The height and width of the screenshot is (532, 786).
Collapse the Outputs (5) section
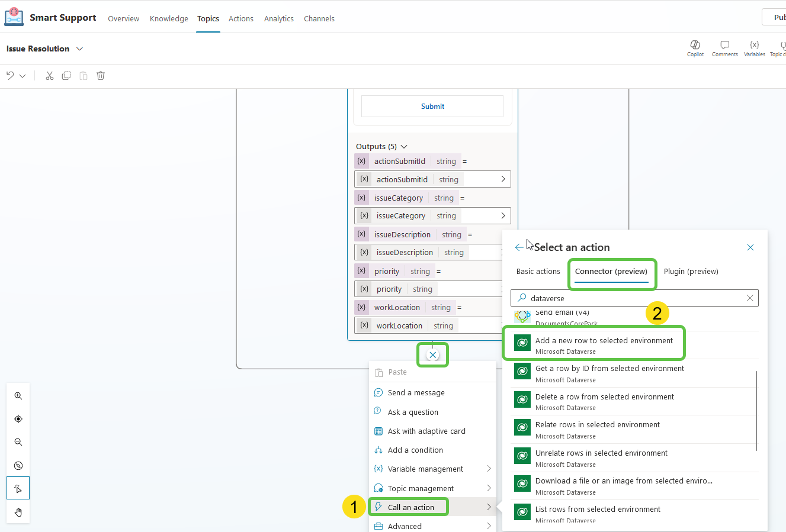(403, 146)
